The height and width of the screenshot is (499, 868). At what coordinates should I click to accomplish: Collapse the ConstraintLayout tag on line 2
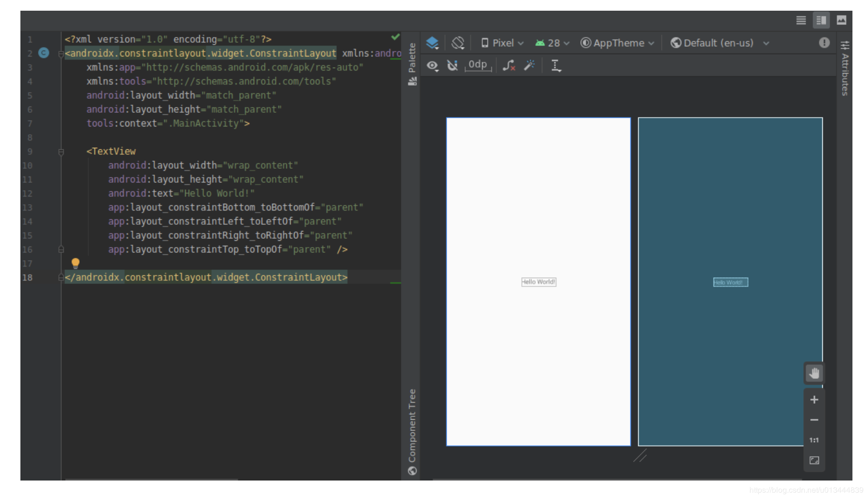[x=61, y=53]
